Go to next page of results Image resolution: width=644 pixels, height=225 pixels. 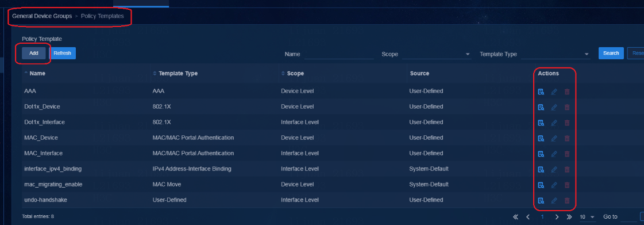tap(557, 217)
